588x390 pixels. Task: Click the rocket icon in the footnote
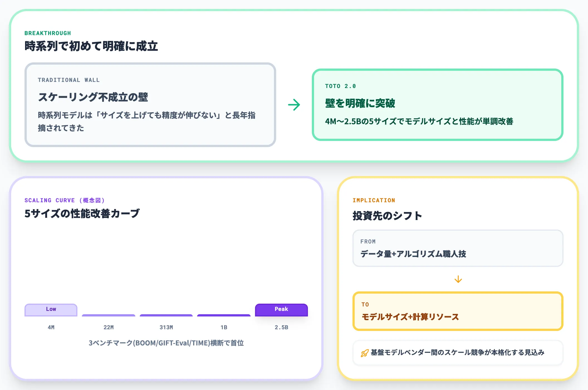364,353
